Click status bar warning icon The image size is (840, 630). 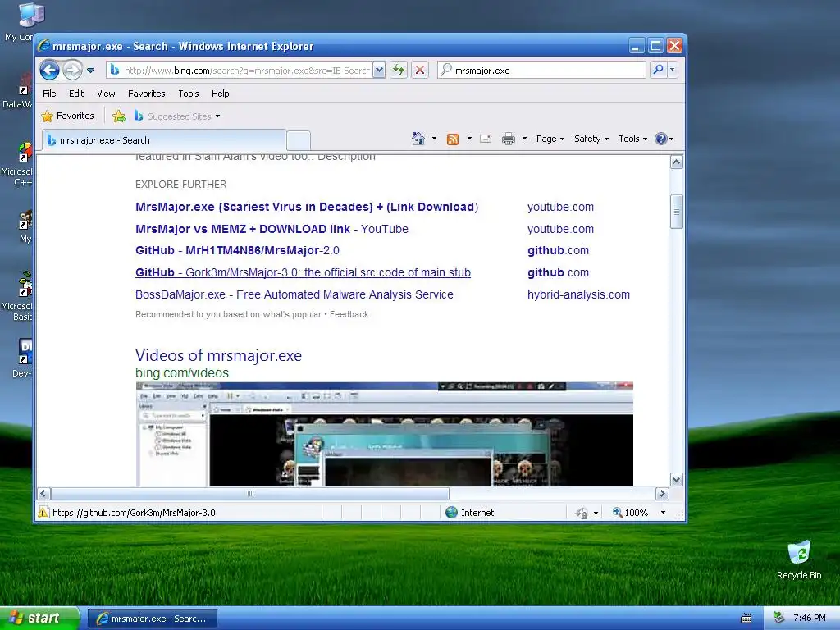click(x=43, y=513)
